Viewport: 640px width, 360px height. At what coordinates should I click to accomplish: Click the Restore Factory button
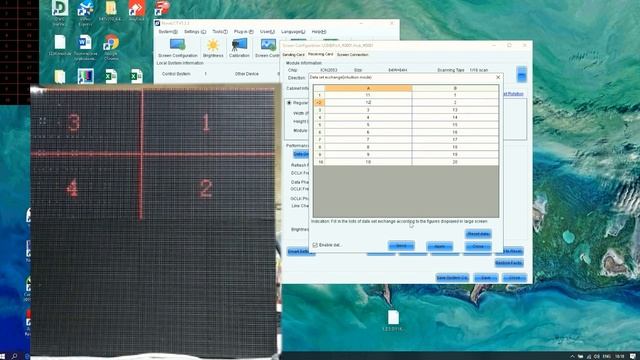[x=509, y=263]
